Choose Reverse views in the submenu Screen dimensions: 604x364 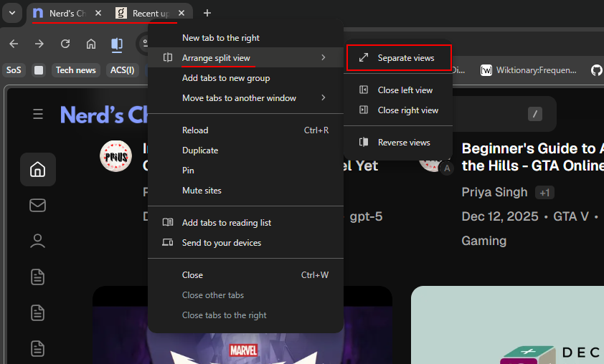(x=404, y=143)
